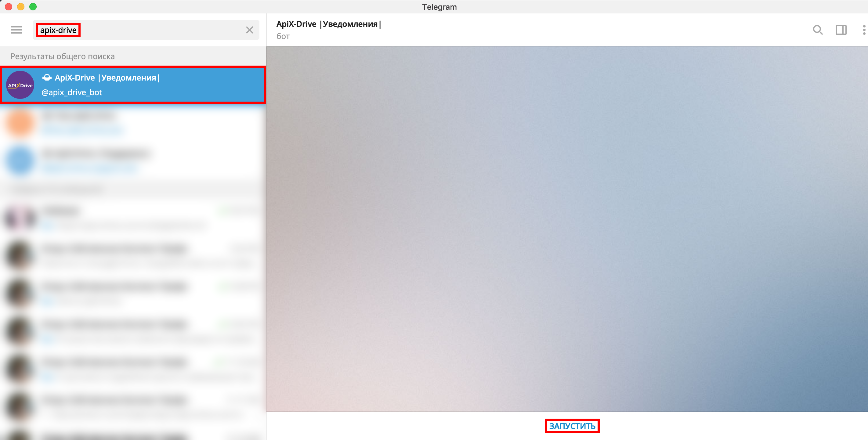Maximize Telegram with the green button

(33, 7)
